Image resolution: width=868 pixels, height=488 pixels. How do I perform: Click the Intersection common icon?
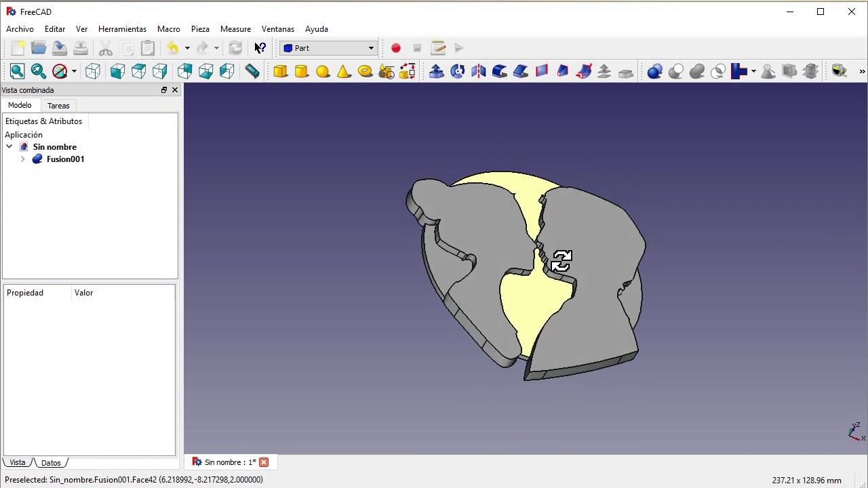point(718,71)
